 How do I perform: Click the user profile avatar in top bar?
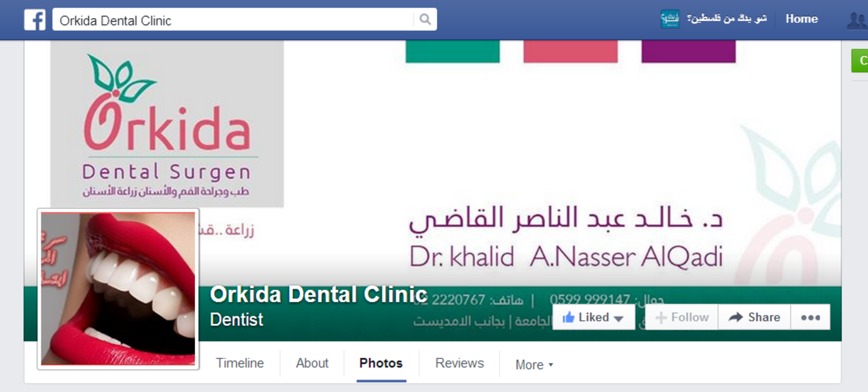tap(670, 19)
